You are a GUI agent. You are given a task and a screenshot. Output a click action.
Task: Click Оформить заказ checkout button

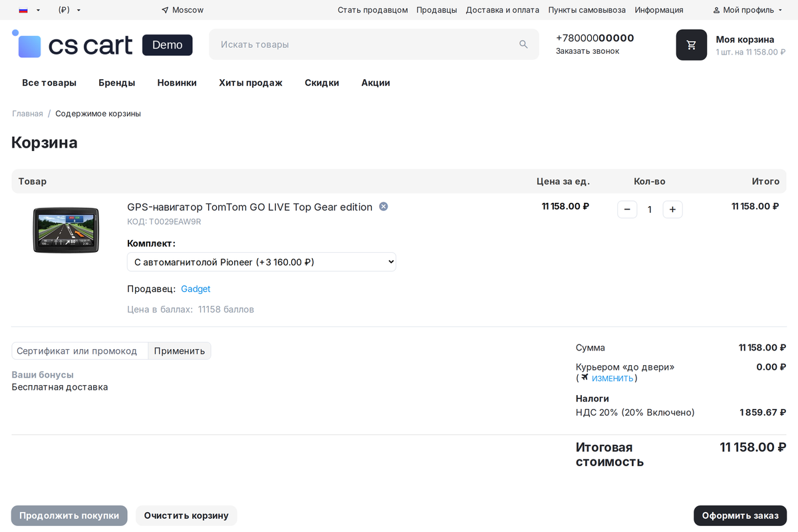point(740,515)
